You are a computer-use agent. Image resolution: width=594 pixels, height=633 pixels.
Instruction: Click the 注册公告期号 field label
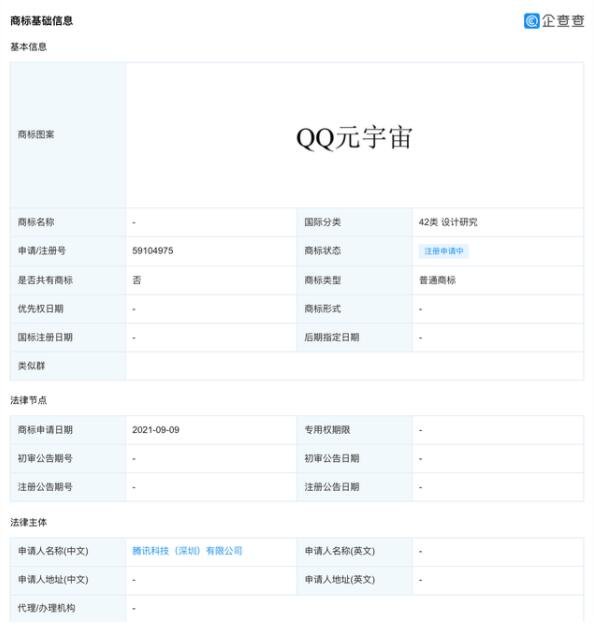[x=45, y=487]
